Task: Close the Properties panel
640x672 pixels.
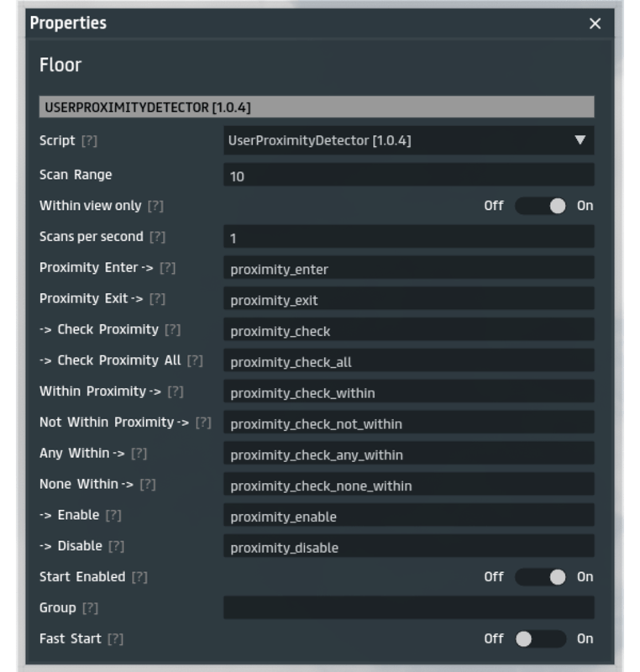Action: coord(595,24)
